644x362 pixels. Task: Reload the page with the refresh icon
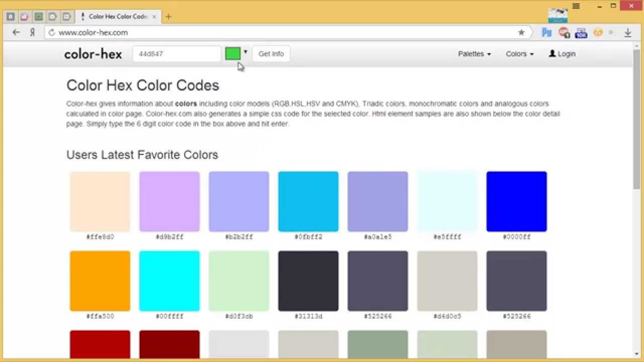coord(51,33)
